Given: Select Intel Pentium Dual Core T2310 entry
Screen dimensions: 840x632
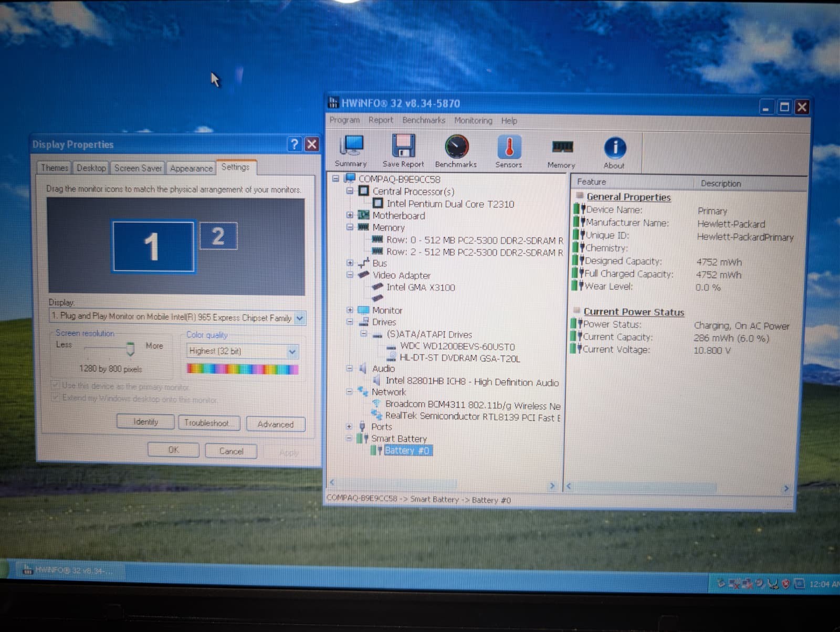Looking at the screenshot, I should coord(450,204).
